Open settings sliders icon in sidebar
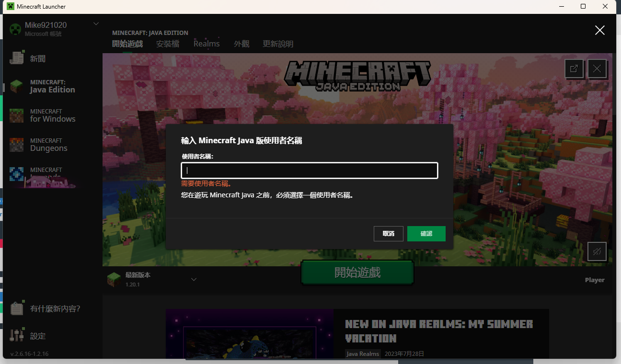Screen dimensions: 621x364 [x=17, y=335]
